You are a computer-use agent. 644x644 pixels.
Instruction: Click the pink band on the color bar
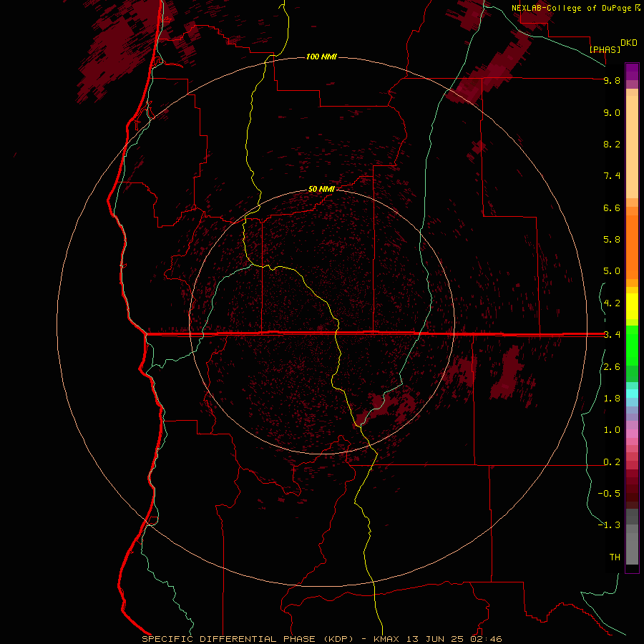pyautogui.click(x=632, y=434)
